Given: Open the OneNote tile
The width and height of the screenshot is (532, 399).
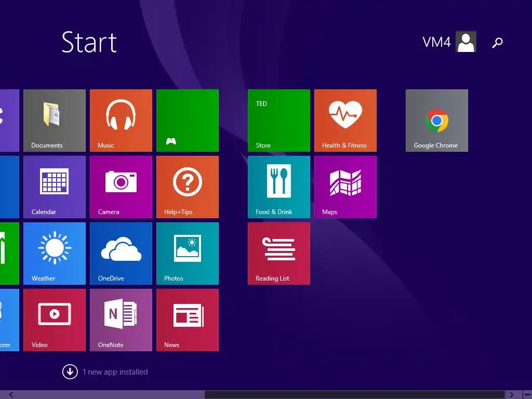Looking at the screenshot, I should [121, 320].
